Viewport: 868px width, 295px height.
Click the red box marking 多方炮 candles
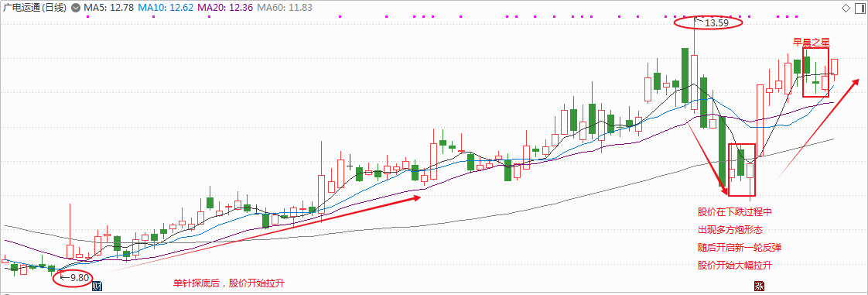742,170
